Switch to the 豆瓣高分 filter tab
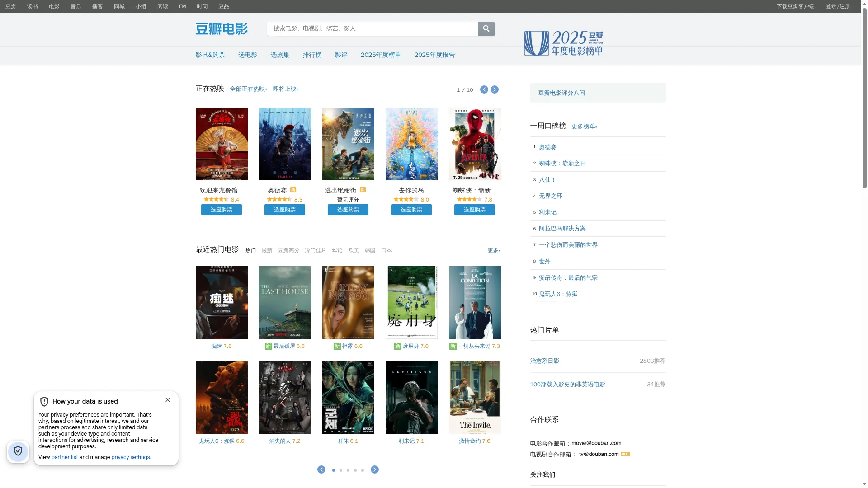868x488 pixels. (288, 250)
